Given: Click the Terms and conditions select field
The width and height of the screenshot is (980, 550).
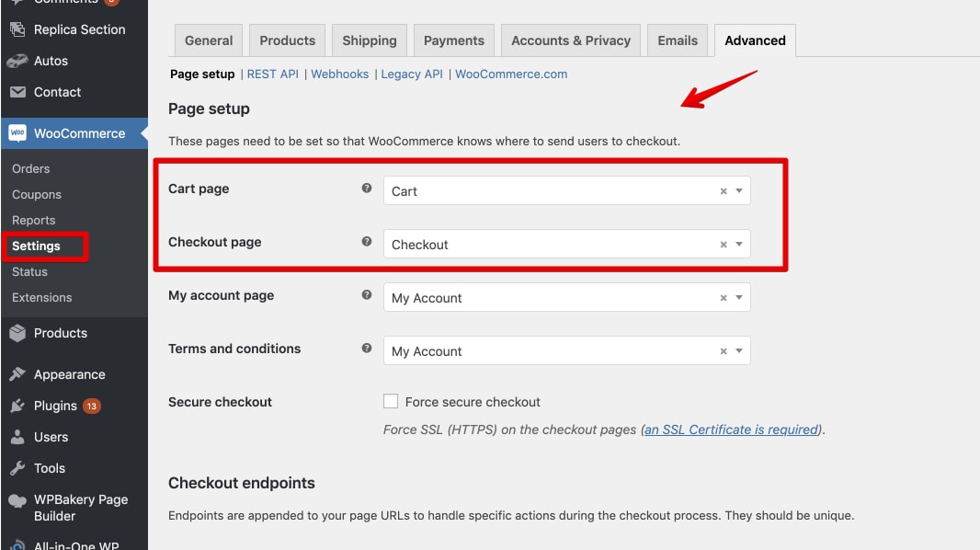Looking at the screenshot, I should 567,350.
